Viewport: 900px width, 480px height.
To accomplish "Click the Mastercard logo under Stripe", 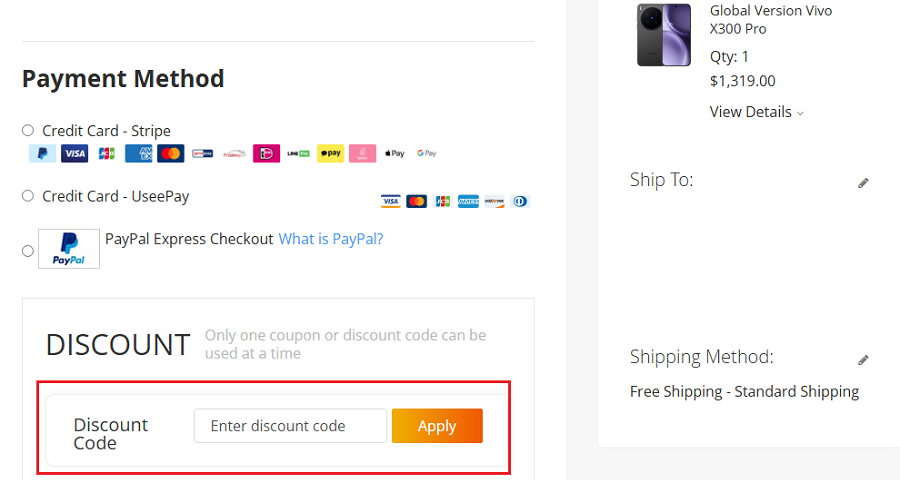I will [x=171, y=153].
